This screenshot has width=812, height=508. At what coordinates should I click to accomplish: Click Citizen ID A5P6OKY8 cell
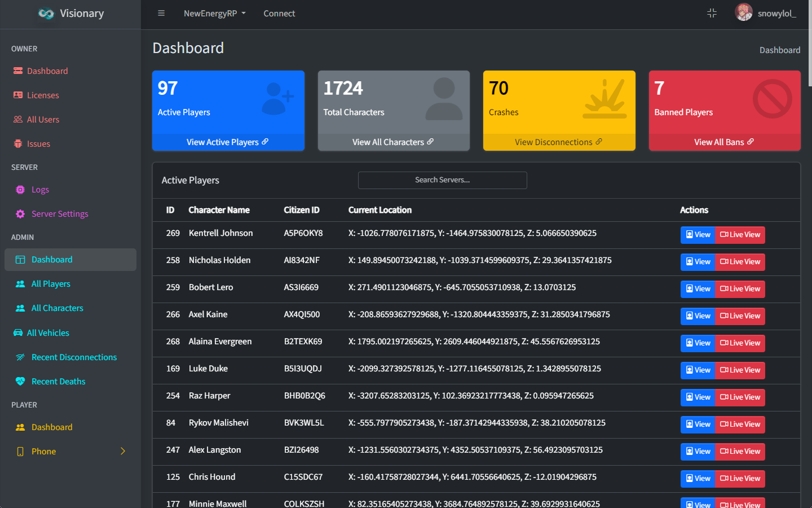303,233
